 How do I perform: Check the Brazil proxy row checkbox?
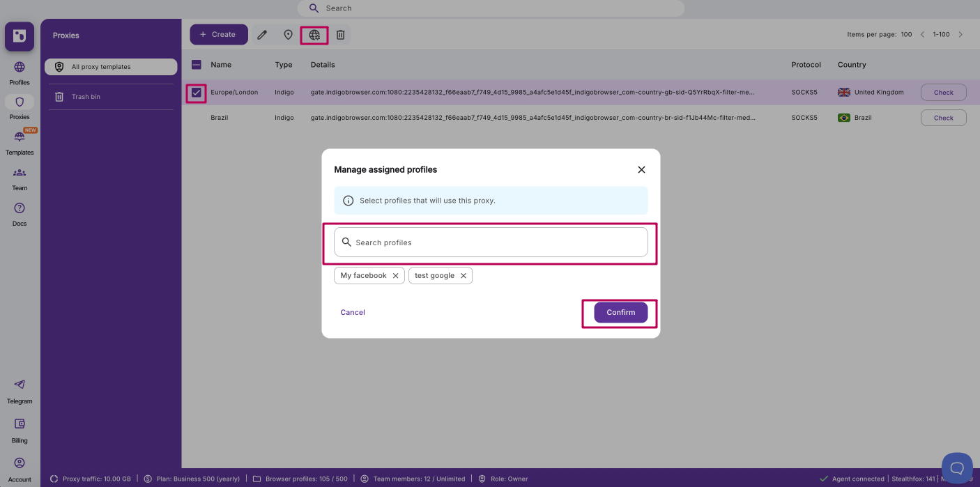pyautogui.click(x=197, y=117)
